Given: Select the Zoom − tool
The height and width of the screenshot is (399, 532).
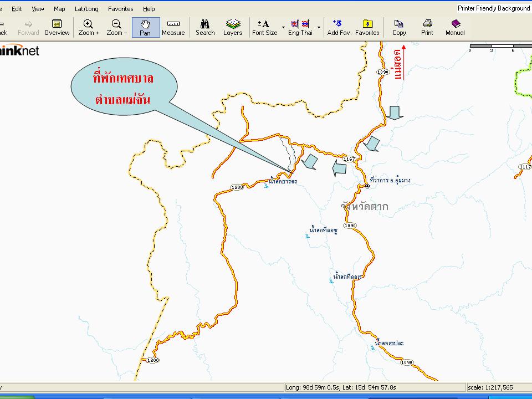Looking at the screenshot, I should (116, 27).
